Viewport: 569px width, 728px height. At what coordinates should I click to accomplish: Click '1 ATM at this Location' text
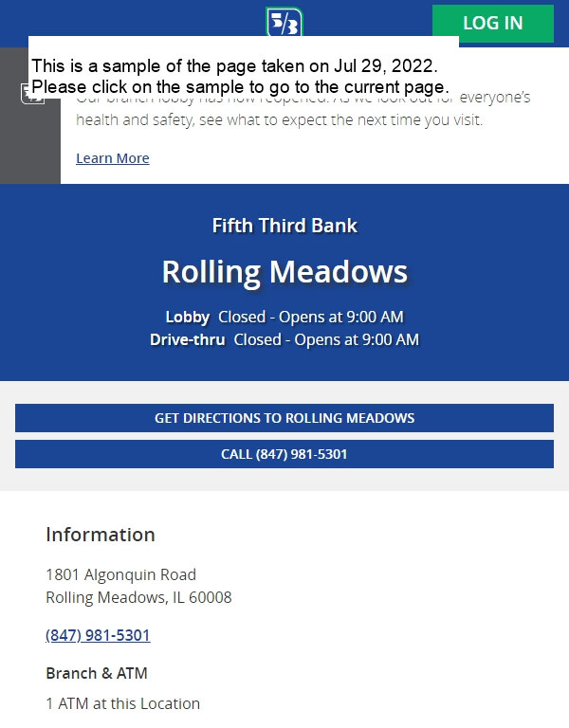pyautogui.click(x=122, y=704)
